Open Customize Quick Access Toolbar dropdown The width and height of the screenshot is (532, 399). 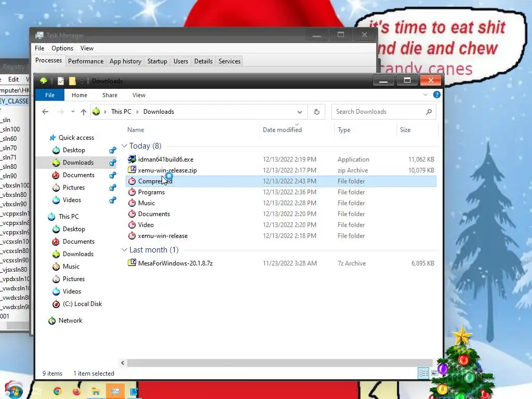pos(82,82)
